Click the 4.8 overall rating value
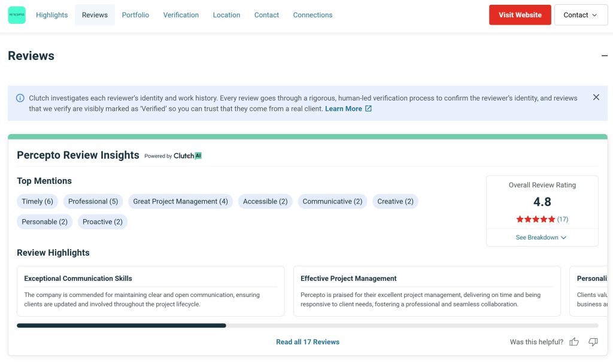Image resolution: width=613 pixels, height=364 pixels. coord(542,202)
